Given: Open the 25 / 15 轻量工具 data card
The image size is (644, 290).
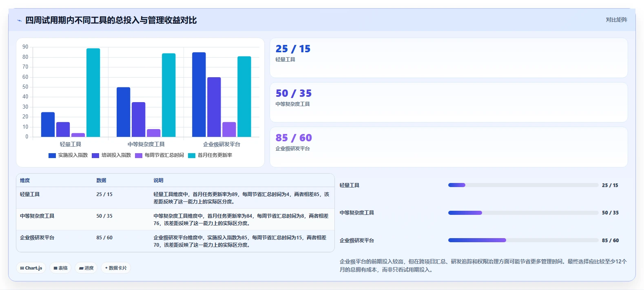Looking at the screenshot, I should click(x=449, y=58).
